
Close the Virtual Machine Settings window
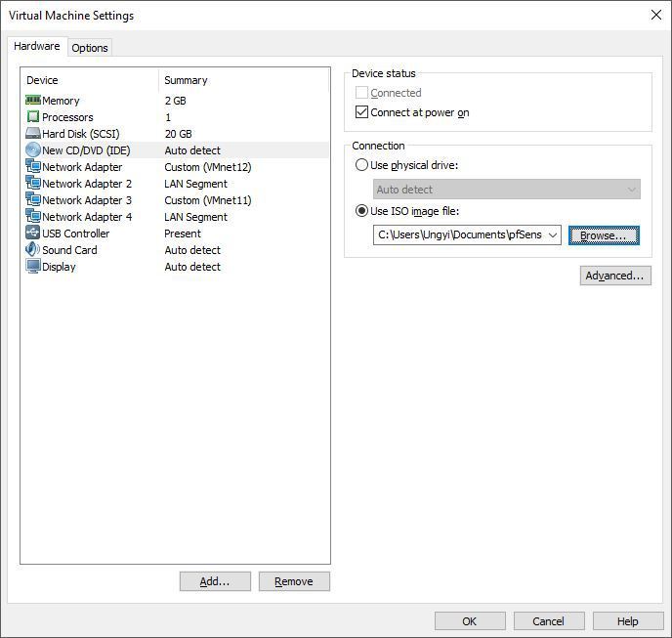tap(655, 15)
